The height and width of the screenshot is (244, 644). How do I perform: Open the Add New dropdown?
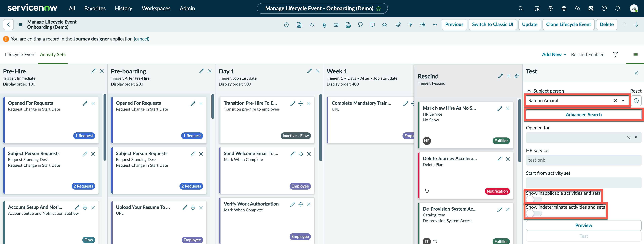pos(554,54)
